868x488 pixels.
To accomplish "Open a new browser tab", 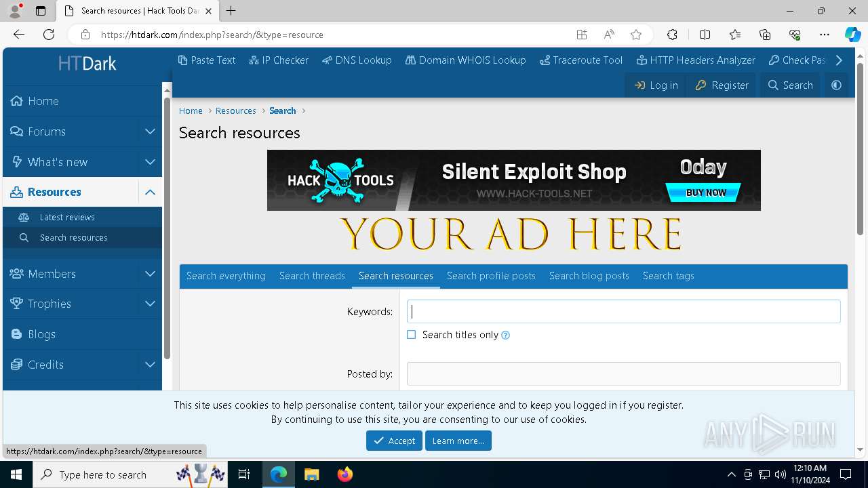I will click(x=231, y=11).
